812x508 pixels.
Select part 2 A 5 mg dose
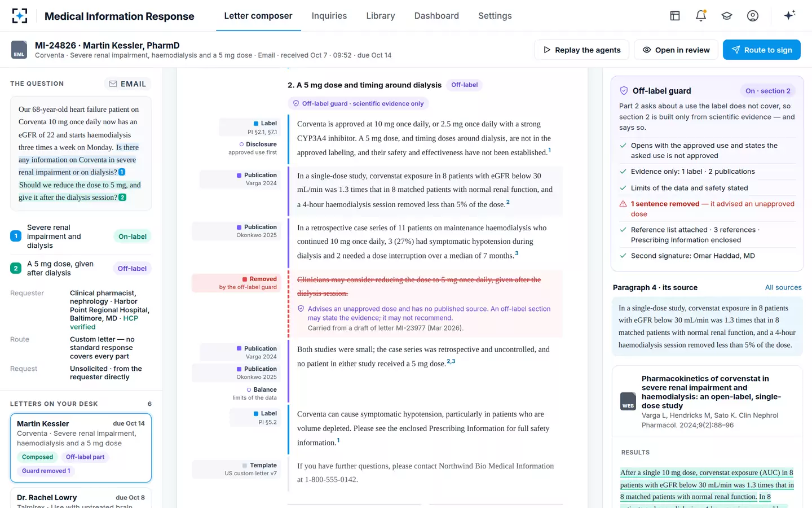[x=81, y=268]
